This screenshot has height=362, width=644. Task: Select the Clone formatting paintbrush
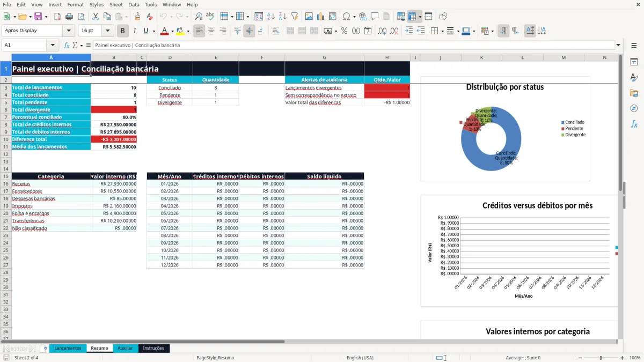[137, 17]
